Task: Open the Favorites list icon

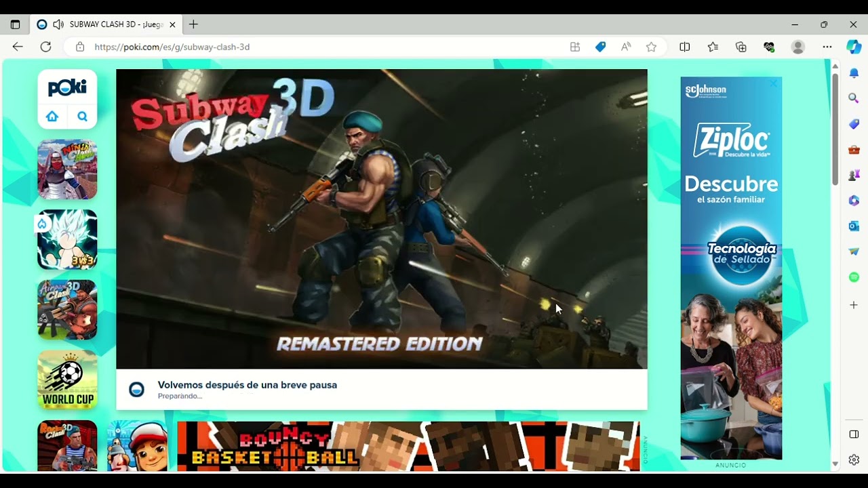Action: tap(713, 47)
